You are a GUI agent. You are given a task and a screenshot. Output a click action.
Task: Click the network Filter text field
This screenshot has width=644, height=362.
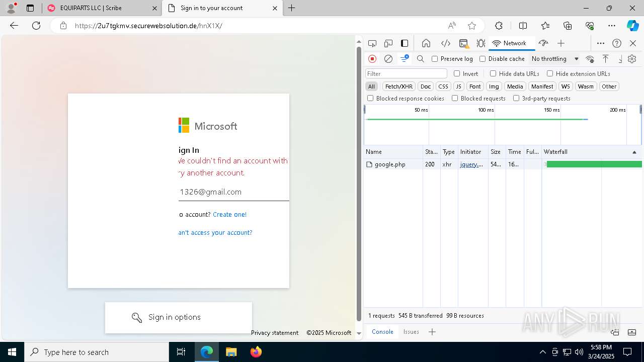(406, 73)
